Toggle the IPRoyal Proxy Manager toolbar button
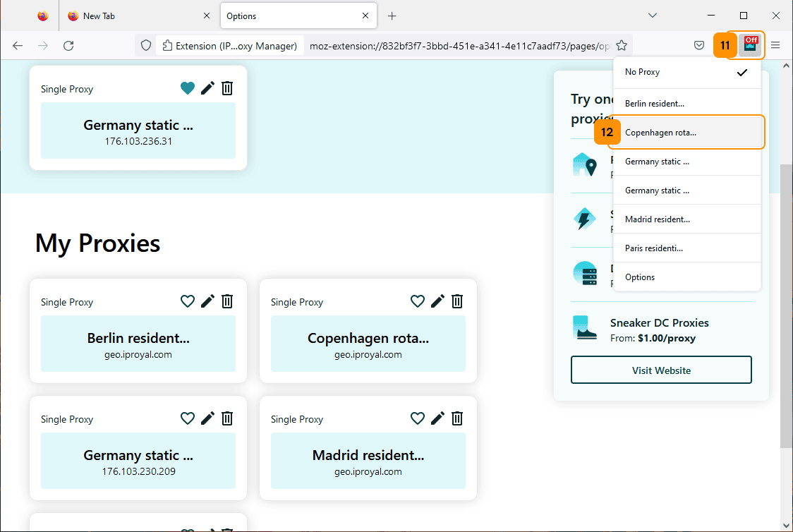 750,46
